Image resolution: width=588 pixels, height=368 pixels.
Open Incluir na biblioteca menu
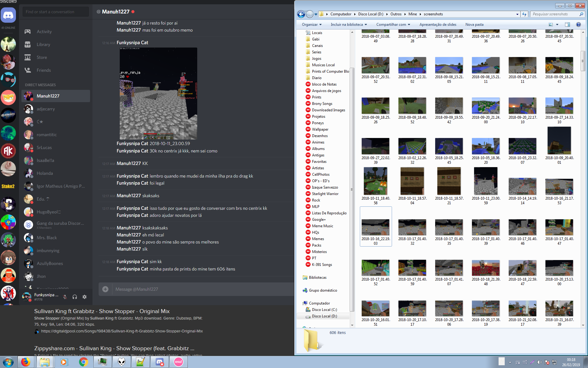349,25
